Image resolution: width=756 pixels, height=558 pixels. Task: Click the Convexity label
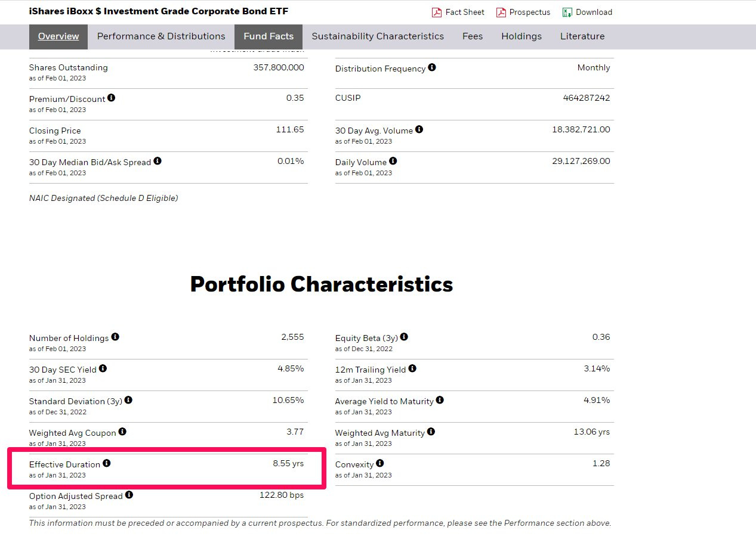click(354, 464)
